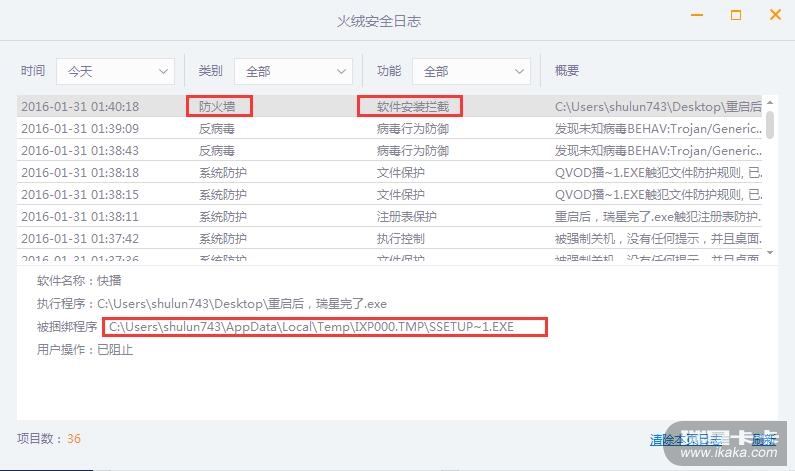795x471 pixels.
Task: Click the 项目数 count 36
Action: (74, 439)
